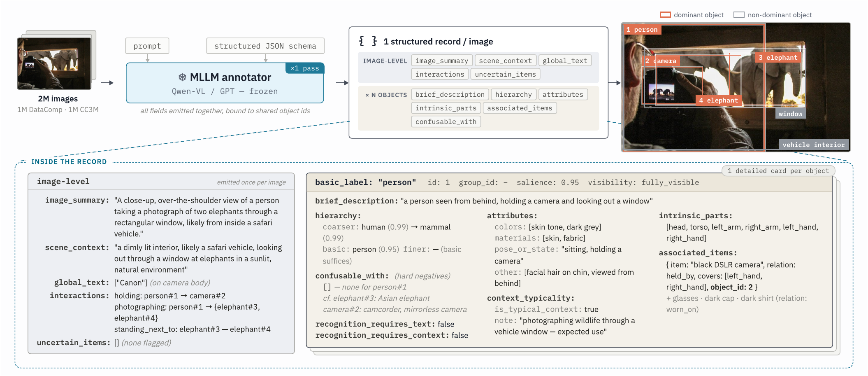This screenshot has height=376, width=868.
Task: Click the annotated safari photo with bounding boxes
Action: pos(736,87)
